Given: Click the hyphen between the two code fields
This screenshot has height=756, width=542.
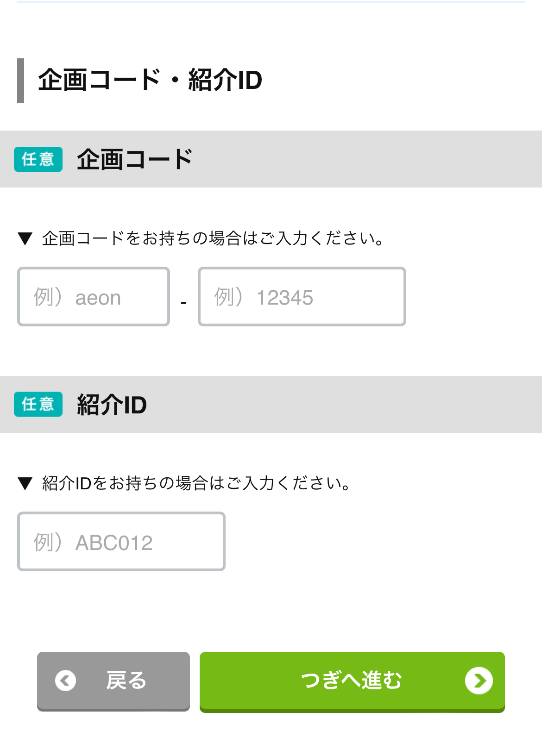Looking at the screenshot, I should [183, 303].
